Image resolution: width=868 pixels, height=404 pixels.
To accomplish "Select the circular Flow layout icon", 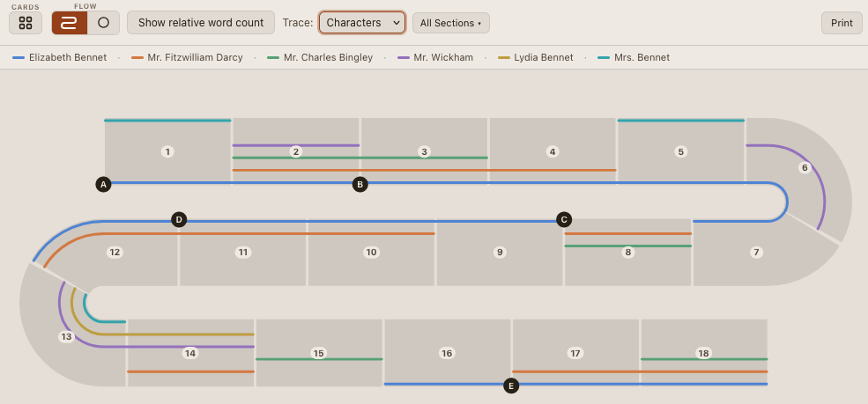I will click(x=103, y=23).
